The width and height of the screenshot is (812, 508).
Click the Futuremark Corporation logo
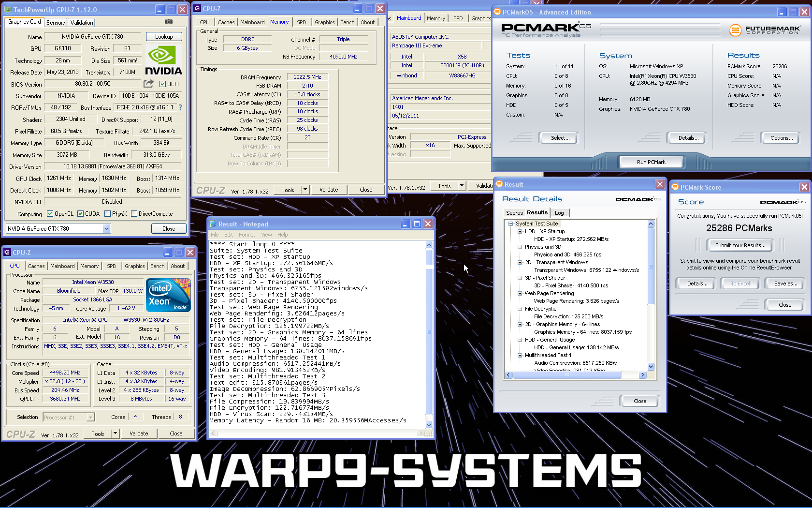click(x=764, y=30)
